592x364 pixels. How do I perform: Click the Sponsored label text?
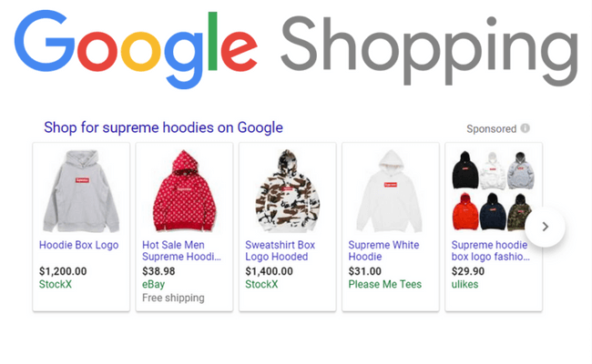491,129
